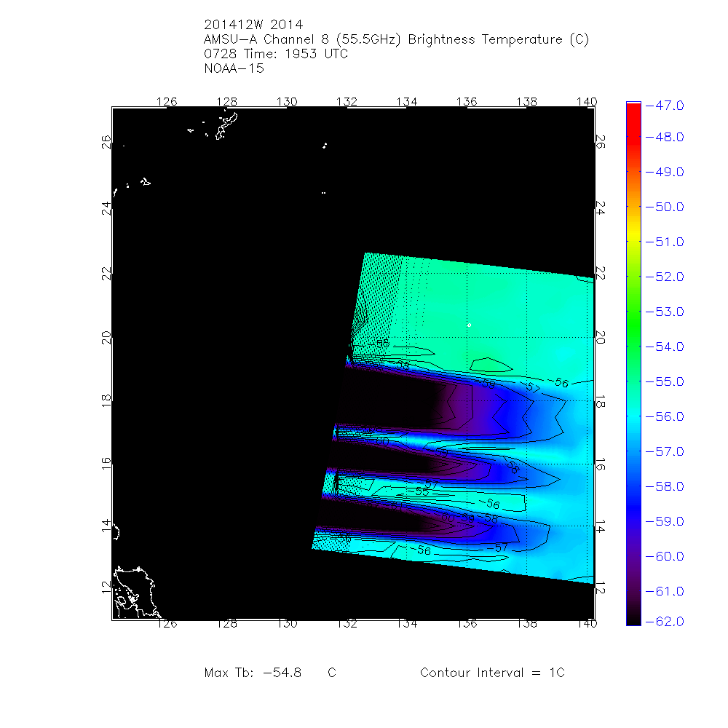Image resolution: width=728 pixels, height=728 pixels.
Task: Click the -48.0 color scale label
Action: coord(665,137)
